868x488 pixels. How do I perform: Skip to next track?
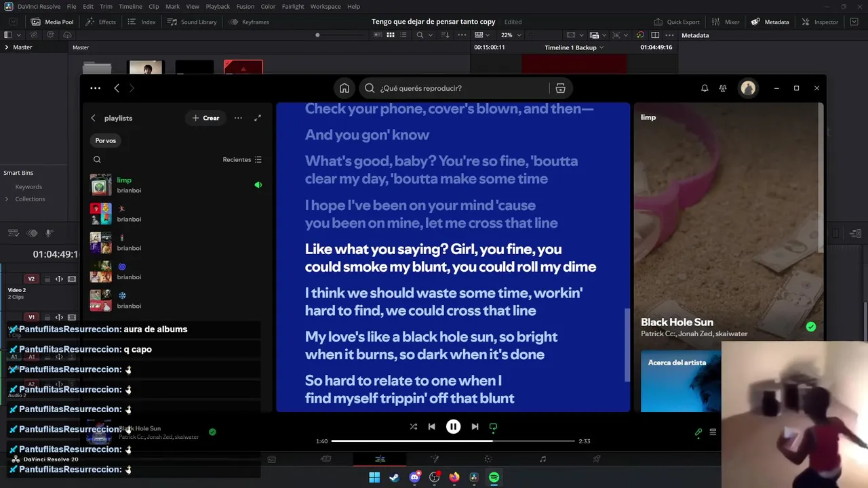[x=475, y=426]
